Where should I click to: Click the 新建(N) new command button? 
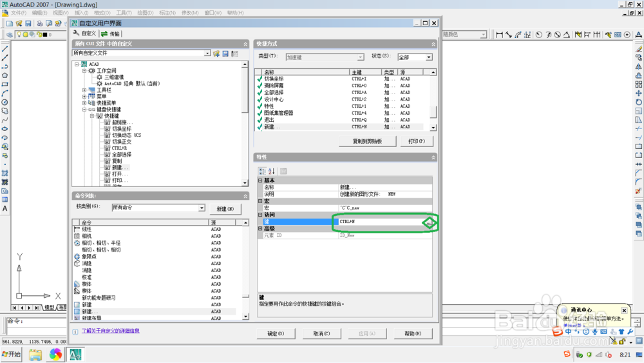[x=225, y=209]
